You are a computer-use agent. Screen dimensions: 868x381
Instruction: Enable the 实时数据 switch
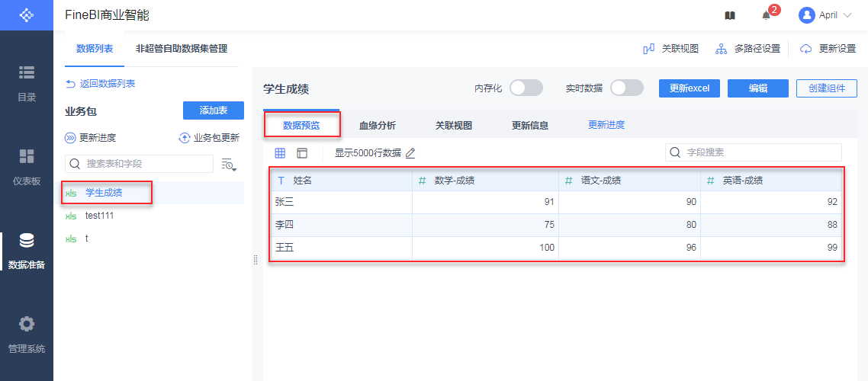(627, 88)
